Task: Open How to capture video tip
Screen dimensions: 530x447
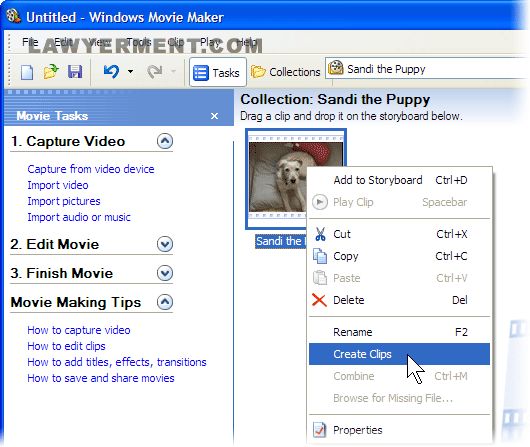Action: tap(79, 330)
